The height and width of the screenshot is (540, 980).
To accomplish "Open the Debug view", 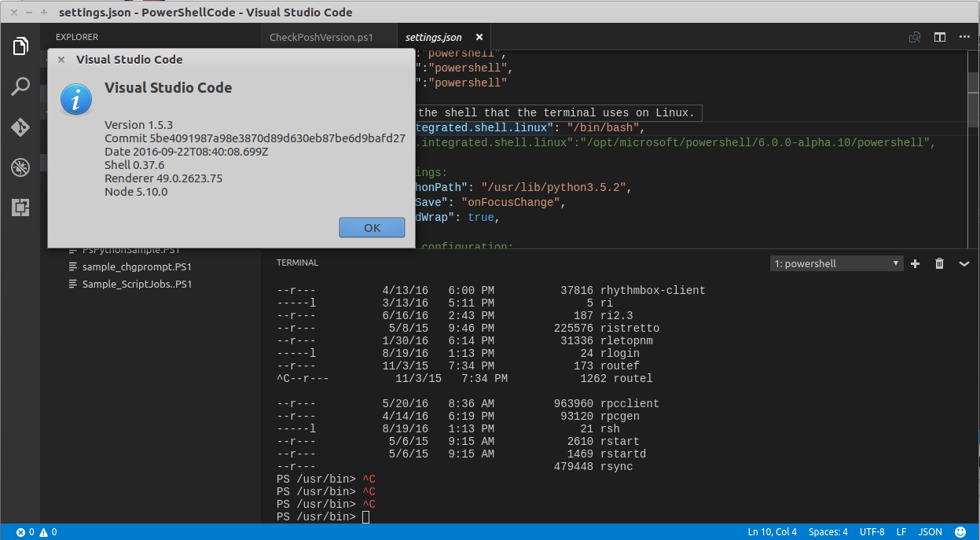I will 20,167.
